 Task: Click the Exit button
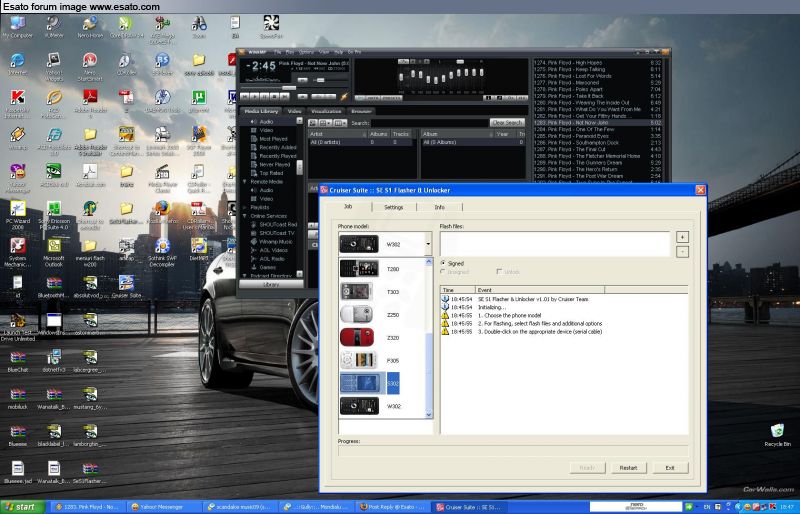(670, 468)
